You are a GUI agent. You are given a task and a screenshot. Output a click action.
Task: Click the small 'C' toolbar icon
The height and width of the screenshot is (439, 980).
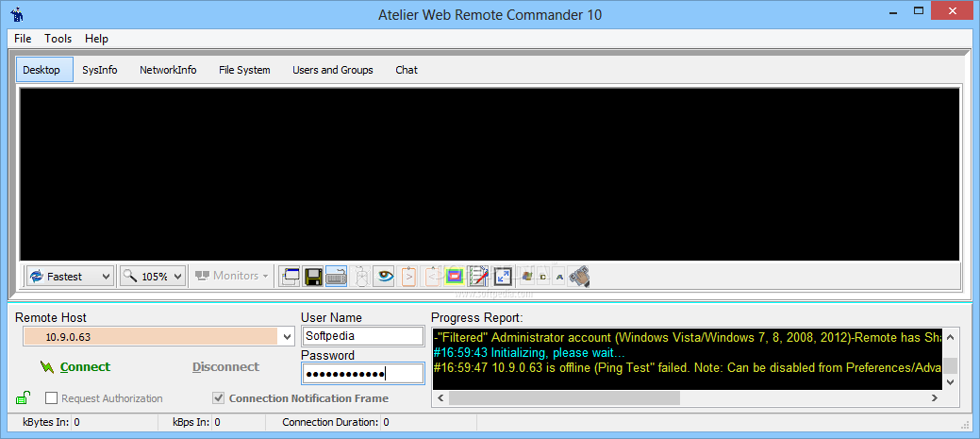click(542, 276)
